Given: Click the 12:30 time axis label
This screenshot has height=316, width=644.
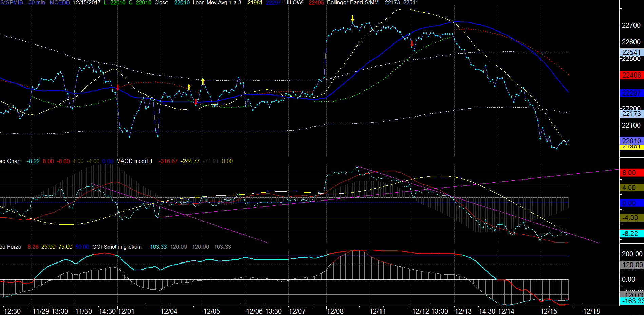Looking at the screenshot, I should [x=12, y=311].
